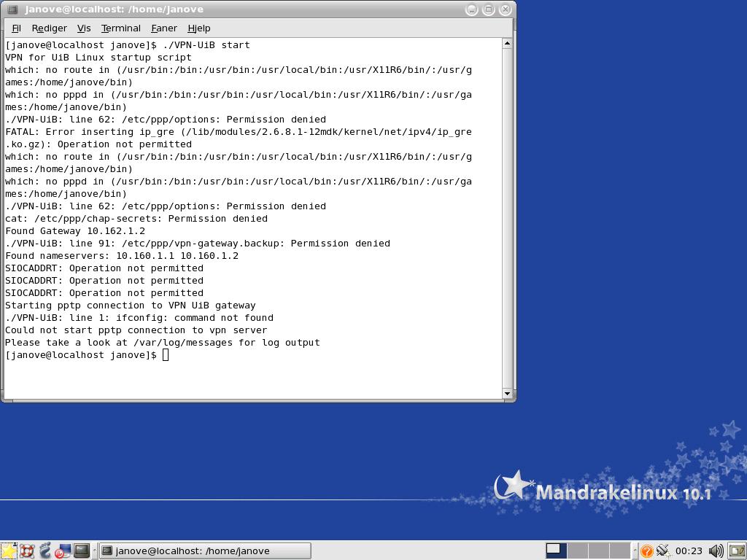Image resolution: width=747 pixels, height=560 pixels.
Task: Open the Hjelp menu
Action: coord(198,28)
